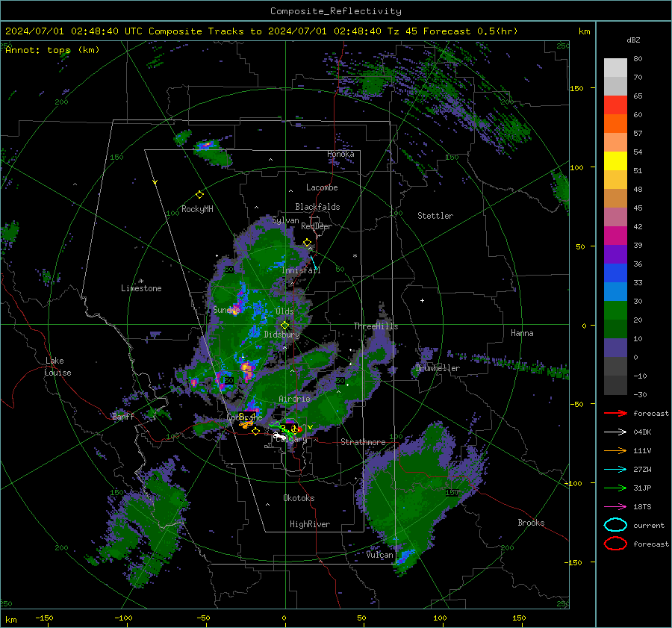
Task: Select the bright yellow 54-51 dBZ swatch
Action: point(615,161)
